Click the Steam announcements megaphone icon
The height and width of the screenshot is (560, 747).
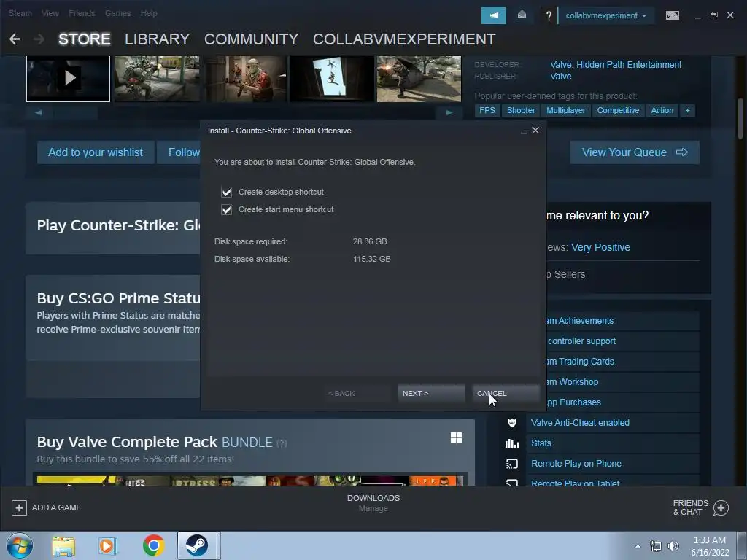[x=494, y=15]
